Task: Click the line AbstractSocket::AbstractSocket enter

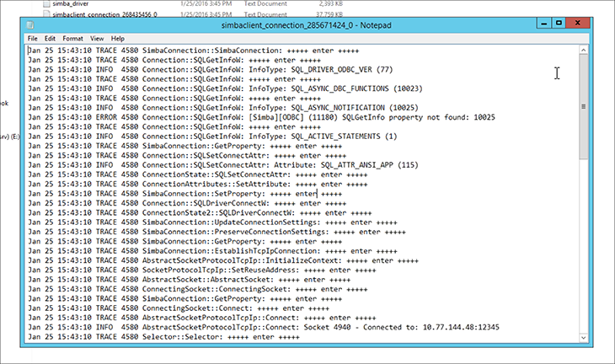Action: (189, 280)
